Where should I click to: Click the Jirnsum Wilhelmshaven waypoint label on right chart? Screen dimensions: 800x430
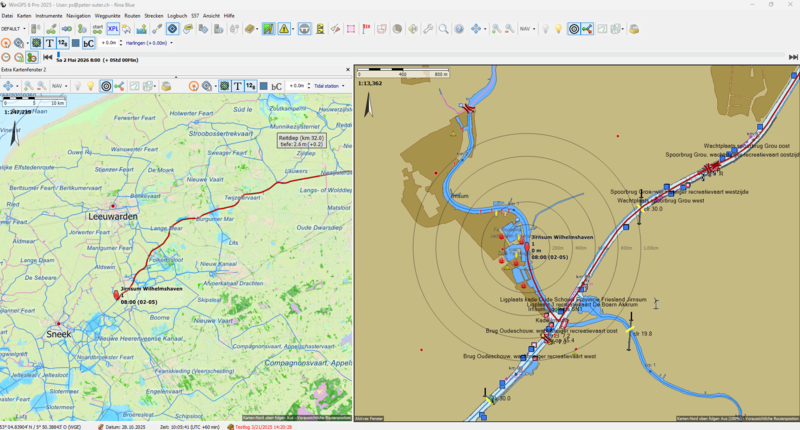(x=561, y=237)
